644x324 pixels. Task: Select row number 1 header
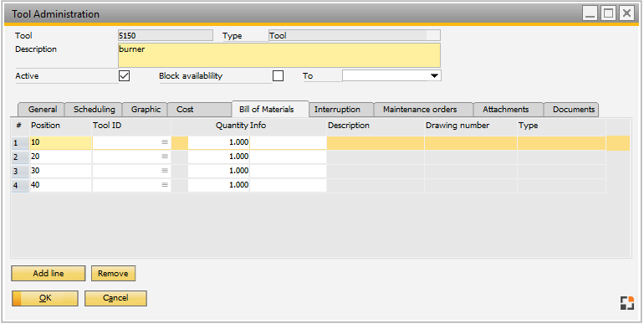20,142
